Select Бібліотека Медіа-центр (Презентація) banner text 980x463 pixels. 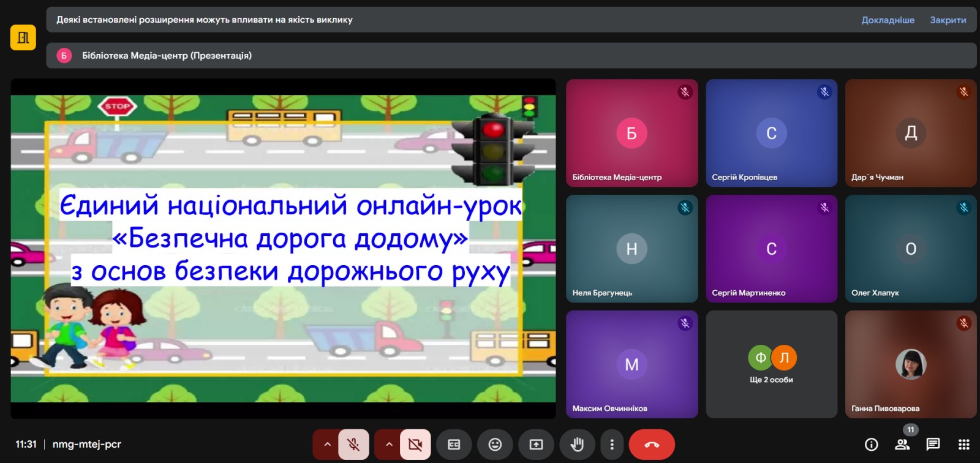167,56
